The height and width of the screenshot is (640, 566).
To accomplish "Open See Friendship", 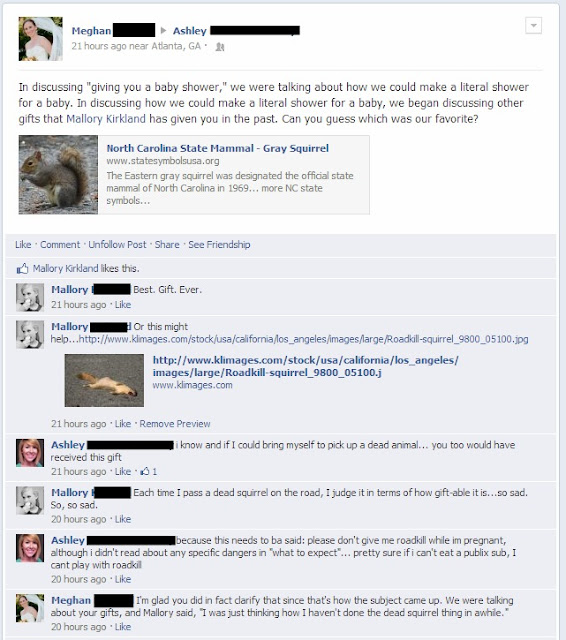I will click(219, 244).
